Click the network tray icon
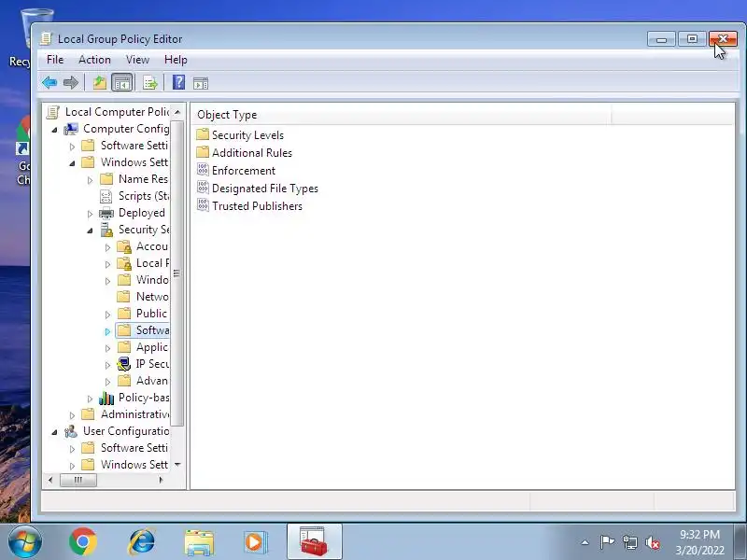This screenshot has width=747, height=560. coord(629,542)
